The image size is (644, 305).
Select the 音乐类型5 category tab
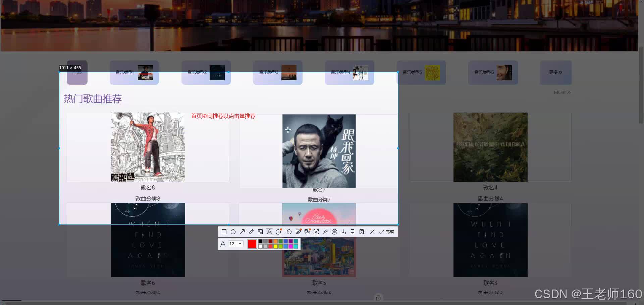tap(421, 73)
